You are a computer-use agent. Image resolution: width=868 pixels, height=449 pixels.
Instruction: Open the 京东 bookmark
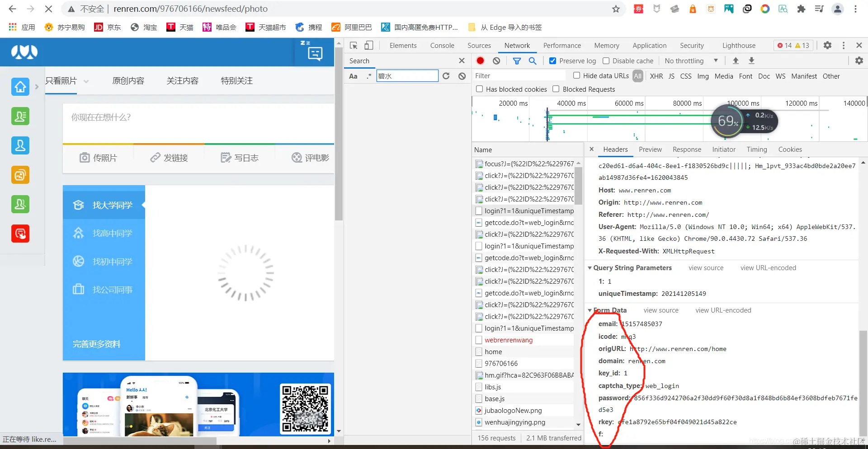click(108, 27)
